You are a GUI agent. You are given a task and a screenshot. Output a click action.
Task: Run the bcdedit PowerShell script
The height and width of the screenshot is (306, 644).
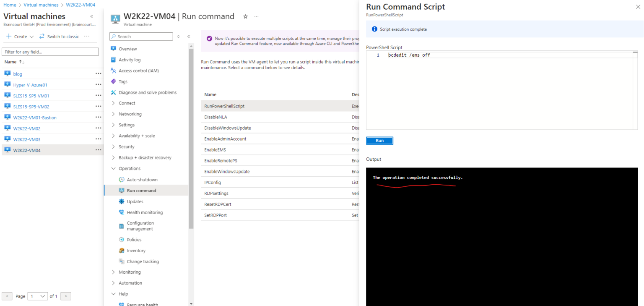[x=379, y=141]
